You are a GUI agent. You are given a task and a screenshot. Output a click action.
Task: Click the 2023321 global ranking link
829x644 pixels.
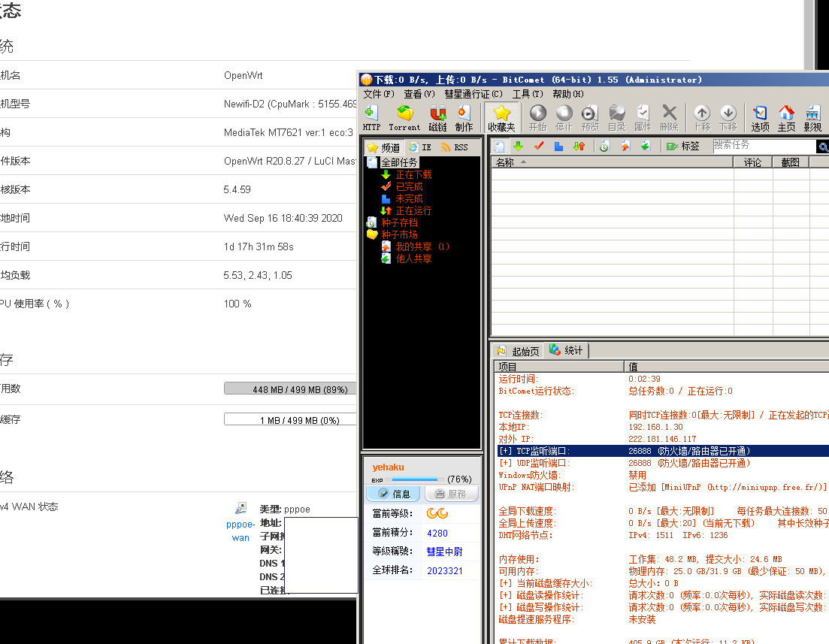pyautogui.click(x=445, y=571)
